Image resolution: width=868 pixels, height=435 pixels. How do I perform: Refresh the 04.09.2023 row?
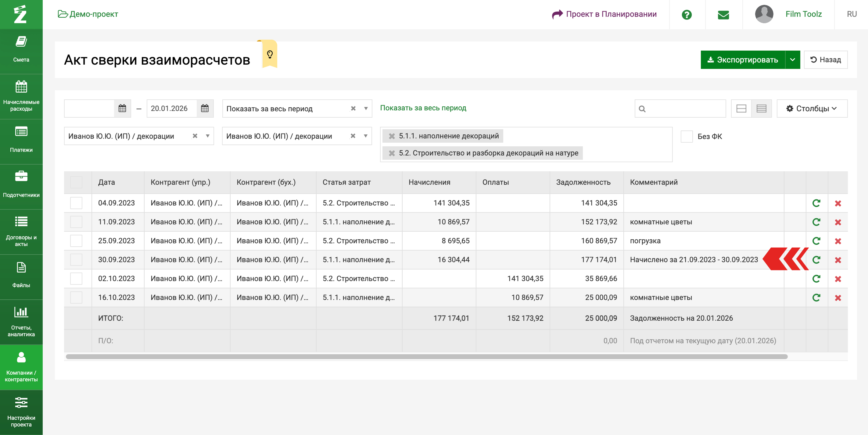click(816, 203)
